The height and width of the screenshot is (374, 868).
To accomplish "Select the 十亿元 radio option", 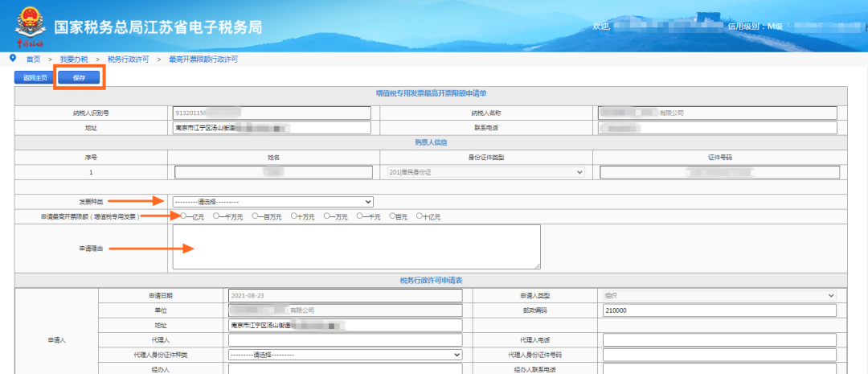I will (419, 216).
